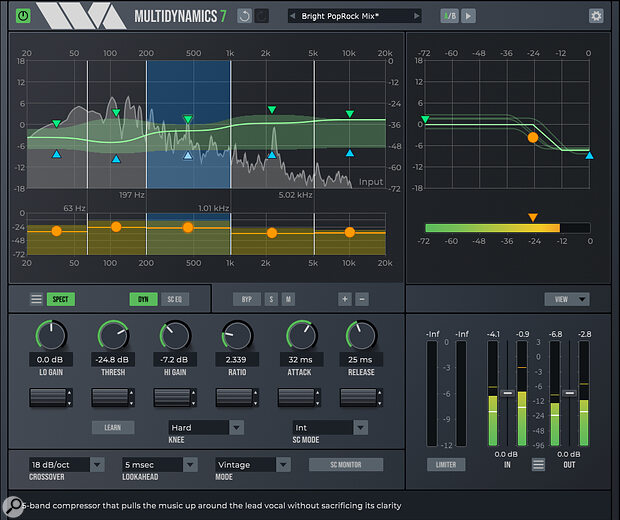Click the LO GAIN knob
620x520 pixels.
click(51, 335)
